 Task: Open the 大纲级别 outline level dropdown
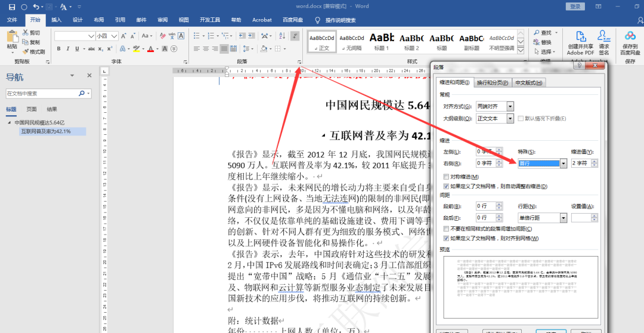pyautogui.click(x=510, y=118)
